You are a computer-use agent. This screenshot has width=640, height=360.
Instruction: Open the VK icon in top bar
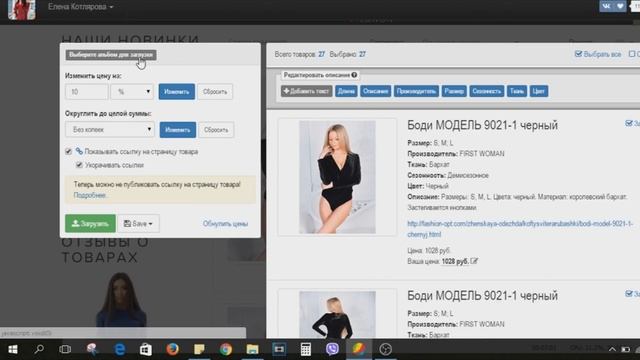[606, 6]
